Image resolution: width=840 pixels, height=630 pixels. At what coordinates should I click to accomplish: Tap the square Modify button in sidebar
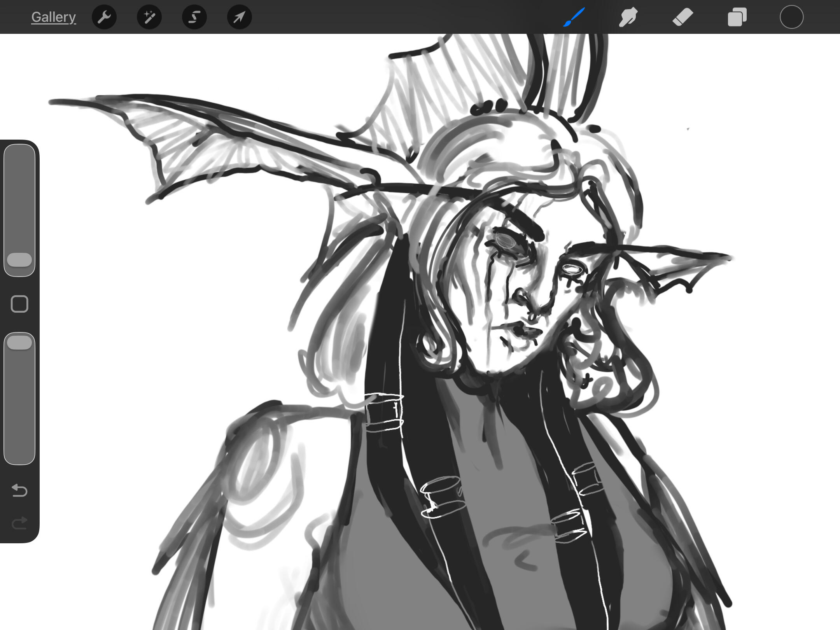[x=19, y=304]
